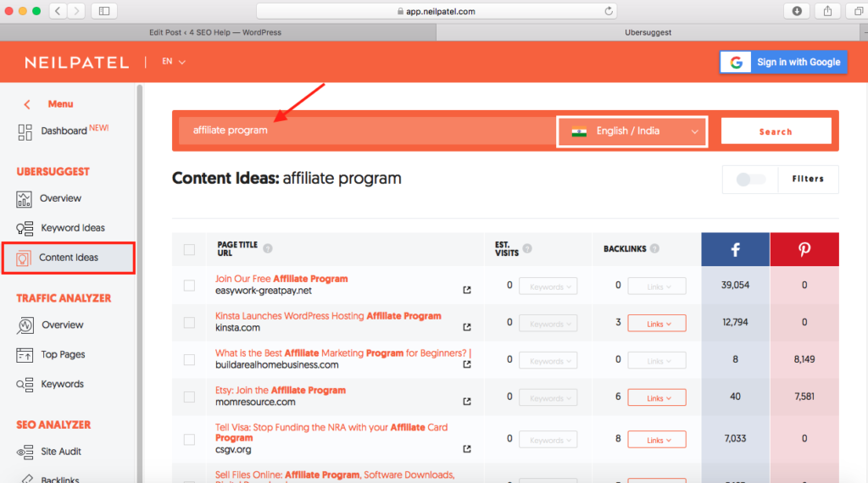Expand Keywords dropdown for easywork-greatpay.net row
Image resolution: width=868 pixels, height=483 pixels.
[x=548, y=286]
